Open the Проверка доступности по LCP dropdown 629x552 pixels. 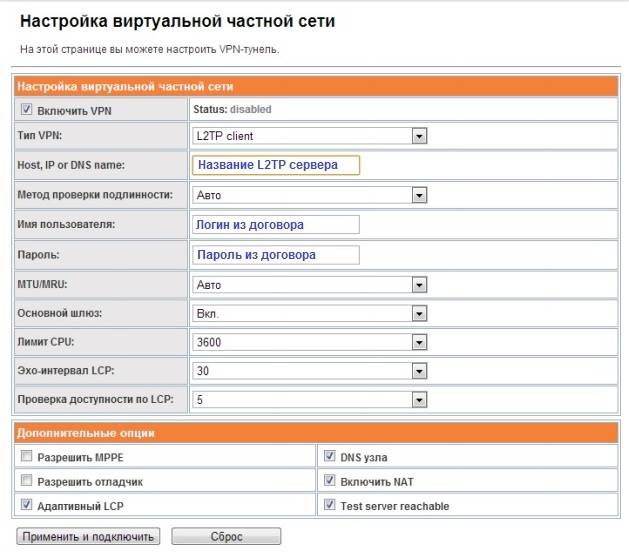309,400
